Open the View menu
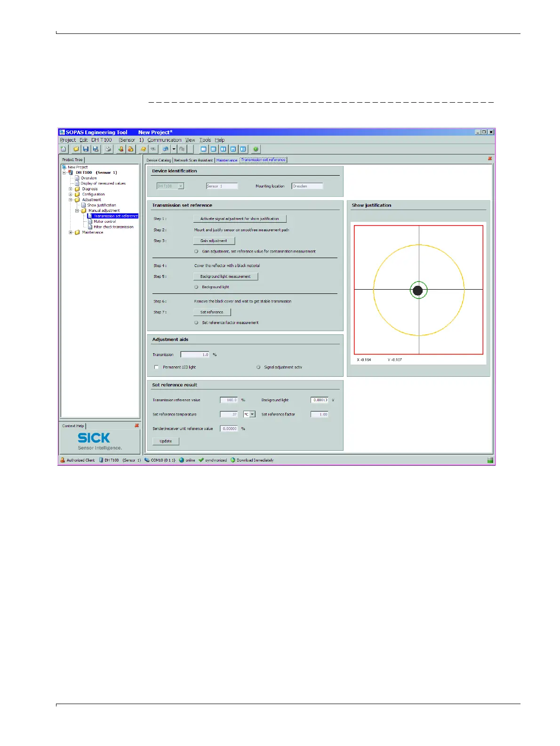 pos(190,140)
